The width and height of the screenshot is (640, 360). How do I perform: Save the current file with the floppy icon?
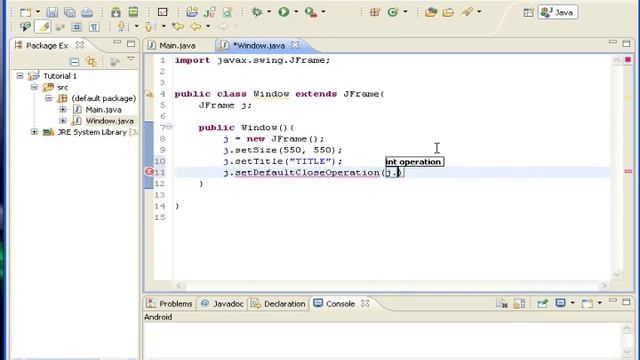(x=52, y=12)
